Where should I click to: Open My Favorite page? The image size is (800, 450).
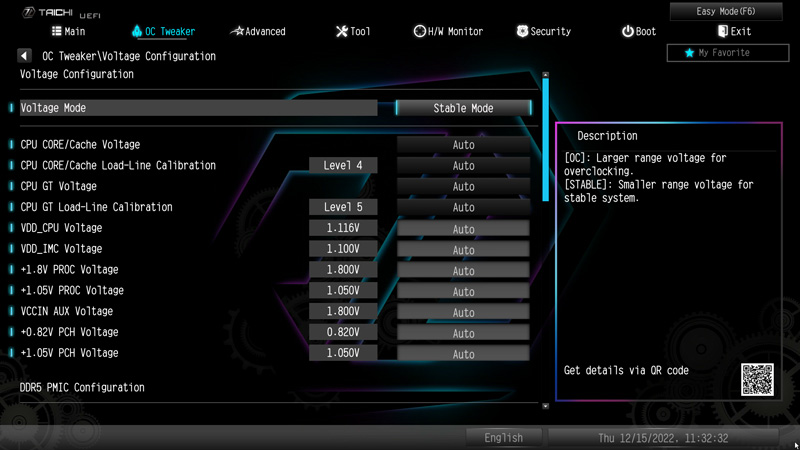(728, 53)
